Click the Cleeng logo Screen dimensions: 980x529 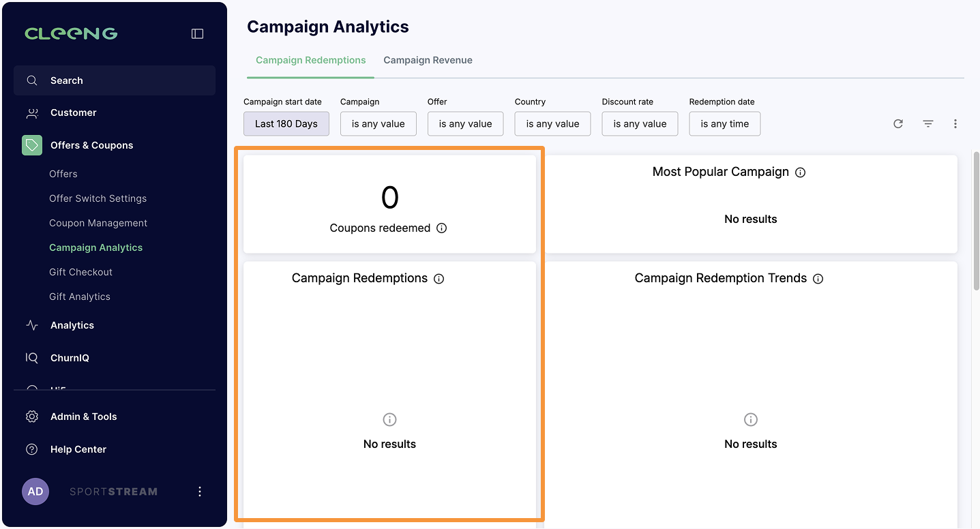(x=71, y=33)
